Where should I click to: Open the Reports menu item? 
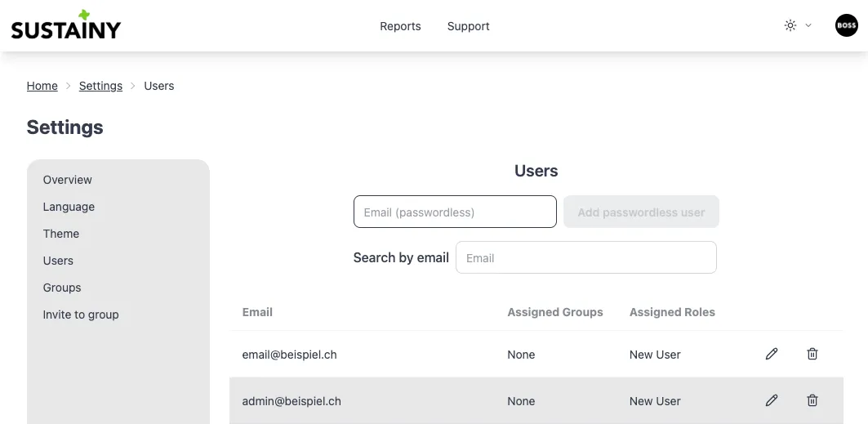tap(400, 26)
